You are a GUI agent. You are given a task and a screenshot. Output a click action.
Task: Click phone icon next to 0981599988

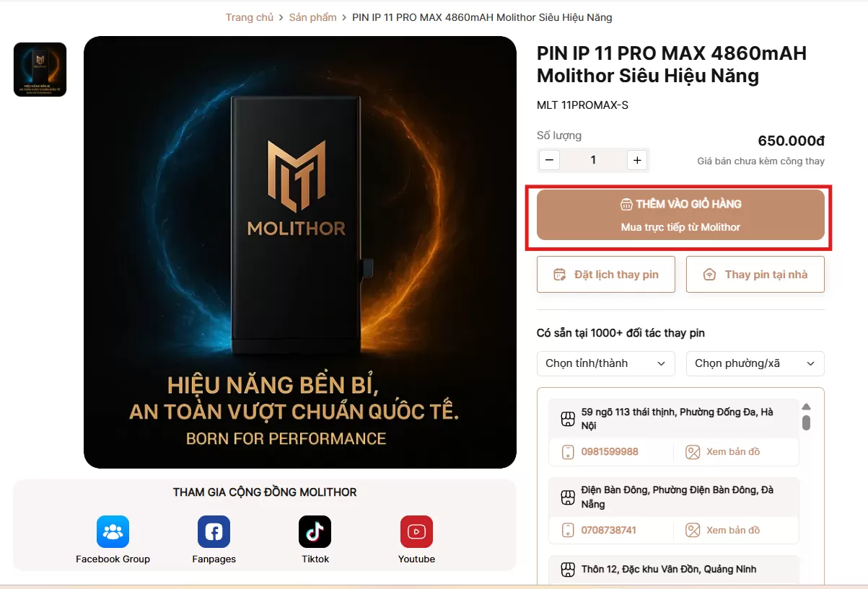[568, 452]
